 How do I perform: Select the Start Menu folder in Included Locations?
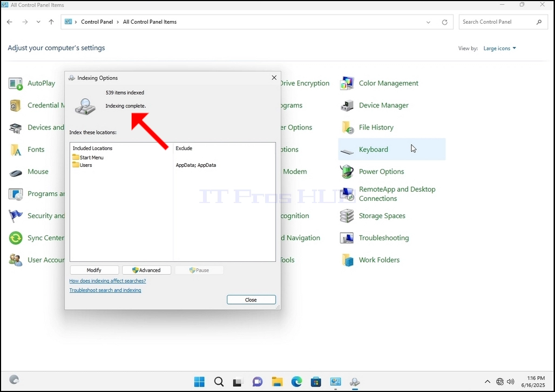(88, 158)
